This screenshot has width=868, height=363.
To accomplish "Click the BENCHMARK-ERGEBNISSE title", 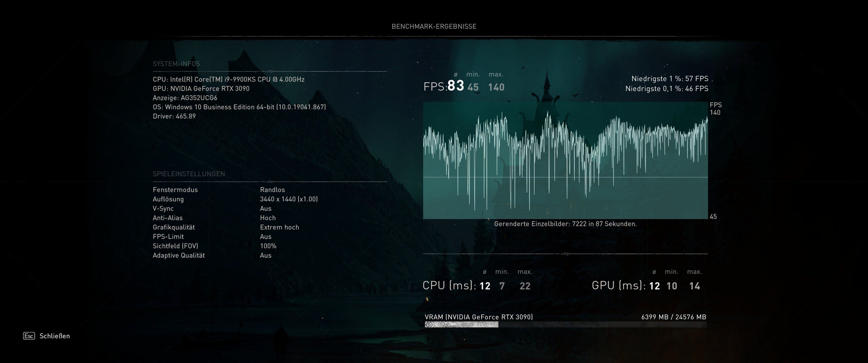I will [x=434, y=26].
